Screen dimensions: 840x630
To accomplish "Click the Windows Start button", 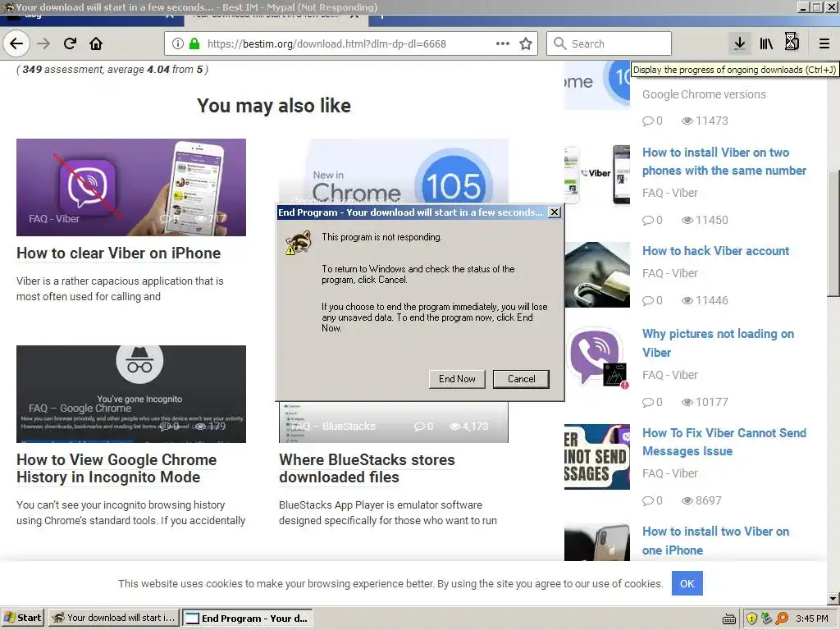I will point(22,618).
